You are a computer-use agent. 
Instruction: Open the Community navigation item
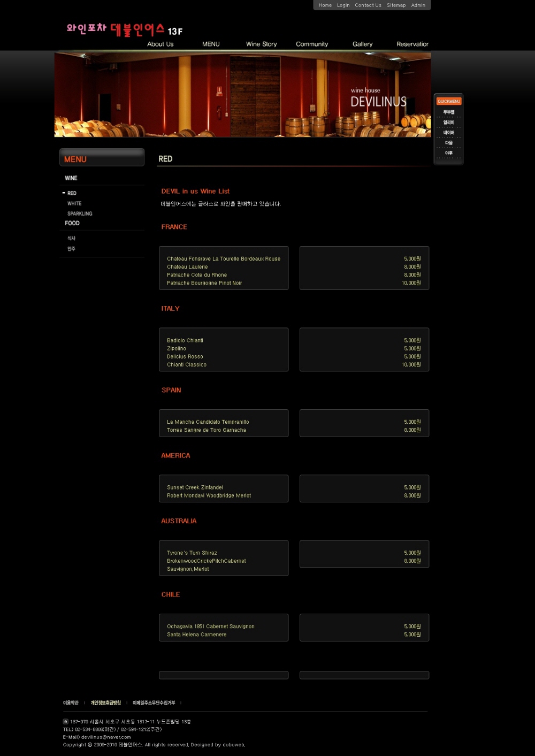[312, 44]
